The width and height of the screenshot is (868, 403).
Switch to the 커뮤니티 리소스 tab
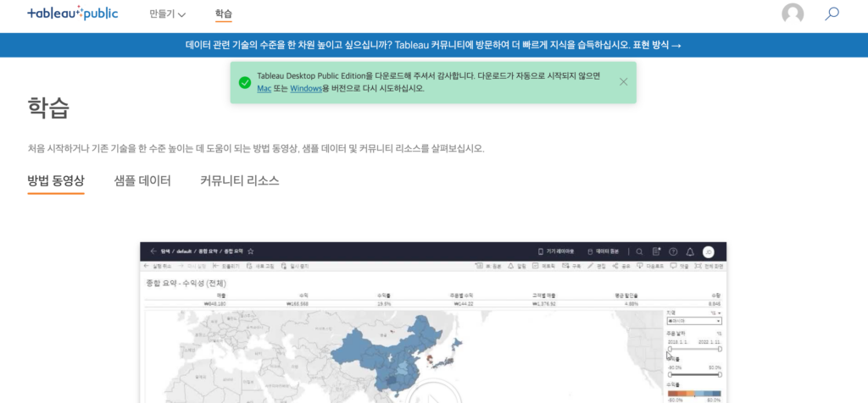tap(240, 181)
